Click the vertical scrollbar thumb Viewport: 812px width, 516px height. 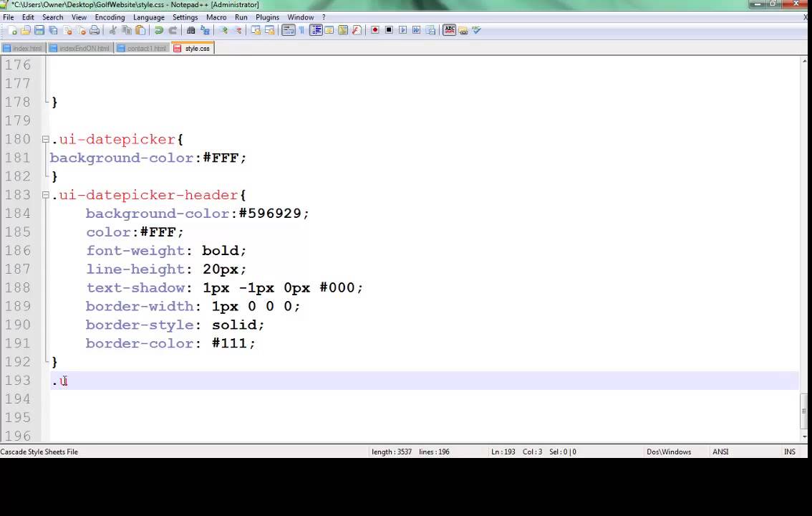[x=804, y=411]
